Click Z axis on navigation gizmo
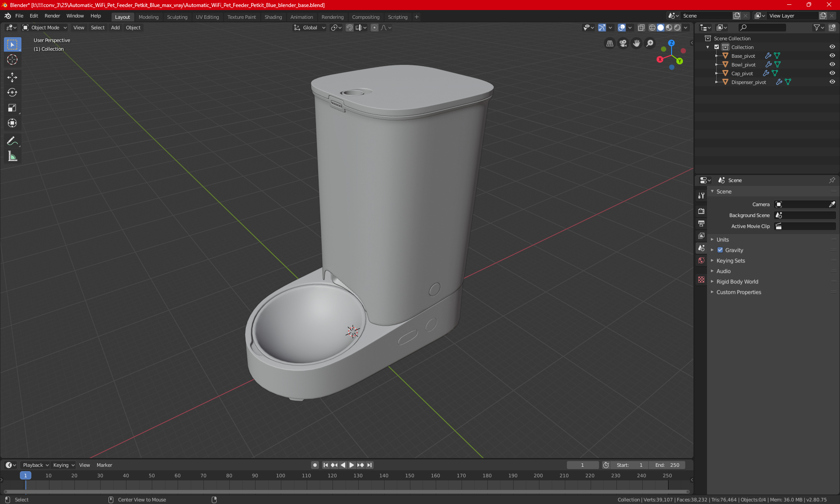 (x=671, y=43)
